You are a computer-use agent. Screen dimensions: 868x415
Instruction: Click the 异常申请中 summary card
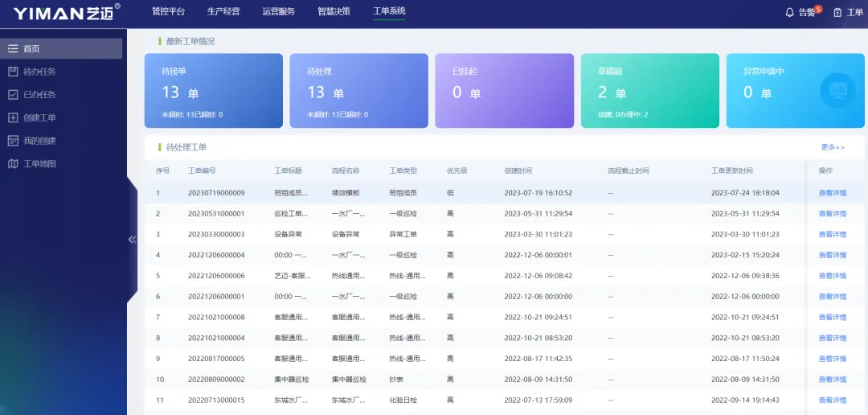[795, 91]
